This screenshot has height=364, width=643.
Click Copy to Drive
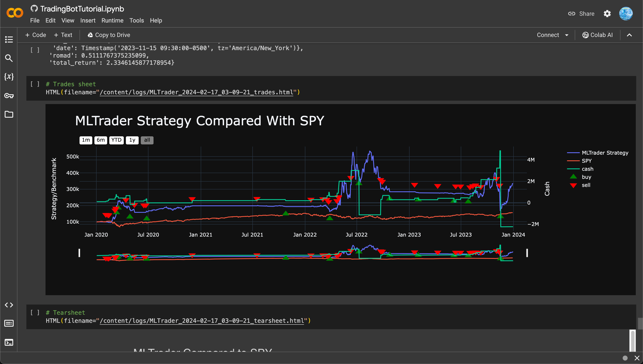[109, 35]
